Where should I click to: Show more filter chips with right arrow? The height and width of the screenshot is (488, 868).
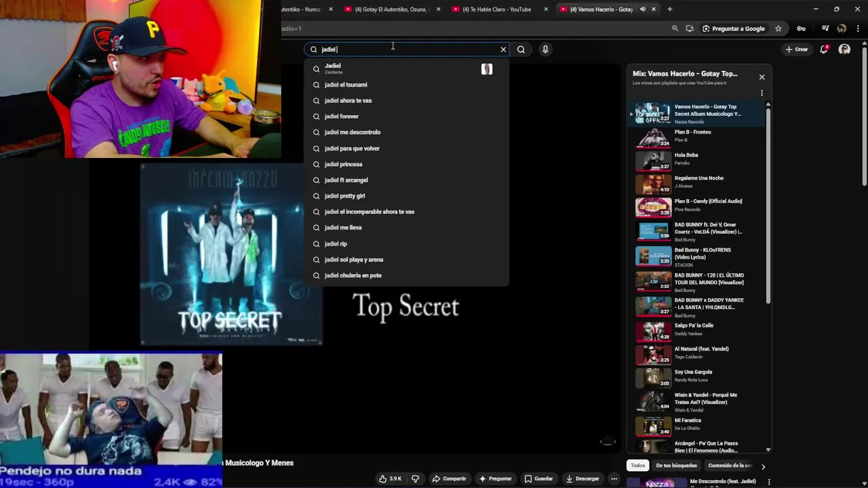click(763, 466)
